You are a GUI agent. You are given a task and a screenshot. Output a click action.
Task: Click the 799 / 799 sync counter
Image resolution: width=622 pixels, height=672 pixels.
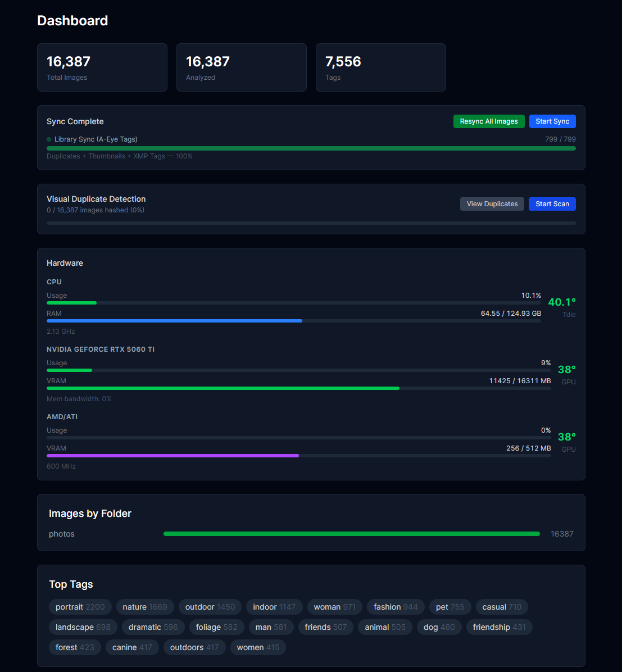click(x=560, y=139)
